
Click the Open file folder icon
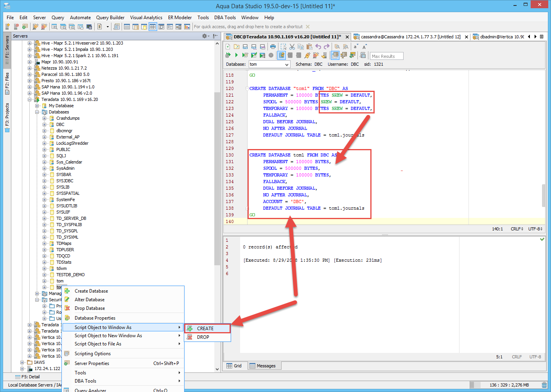237,47
